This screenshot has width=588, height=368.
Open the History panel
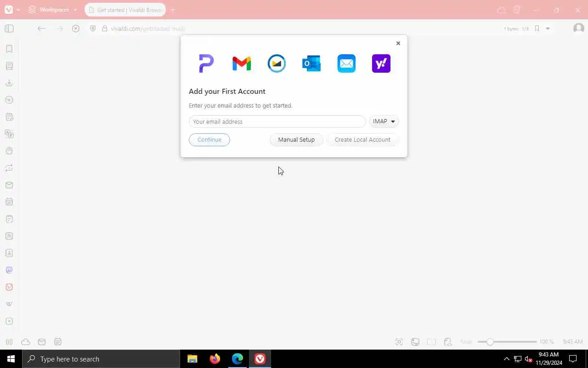tap(9, 100)
